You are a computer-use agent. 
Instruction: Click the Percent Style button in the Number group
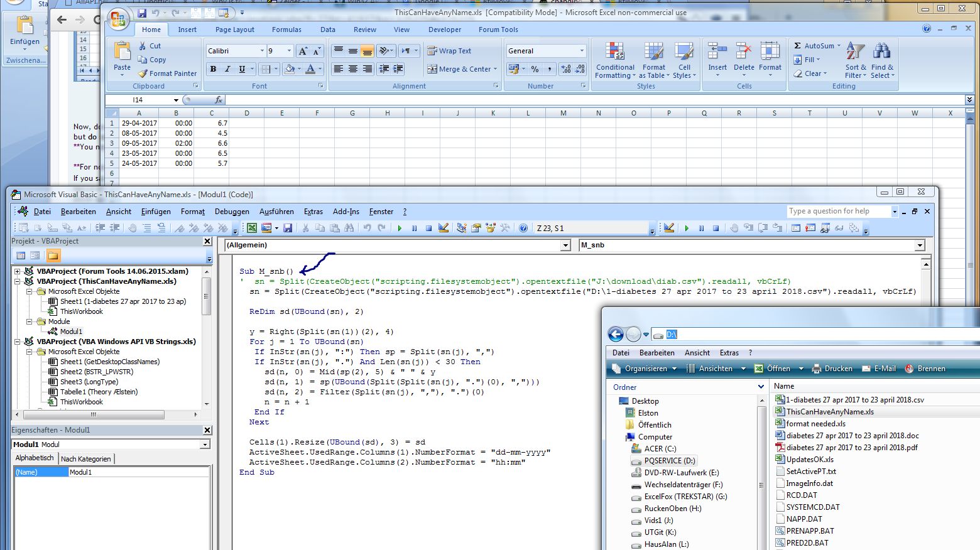535,69
